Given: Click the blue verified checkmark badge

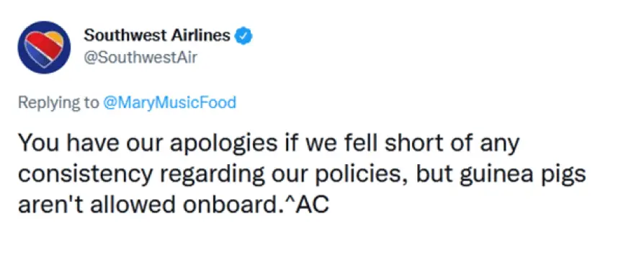Looking at the screenshot, I should [243, 36].
